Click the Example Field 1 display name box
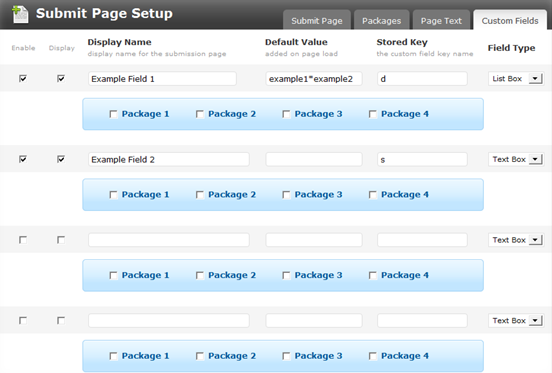This screenshot has height=373, width=552. coord(162,78)
